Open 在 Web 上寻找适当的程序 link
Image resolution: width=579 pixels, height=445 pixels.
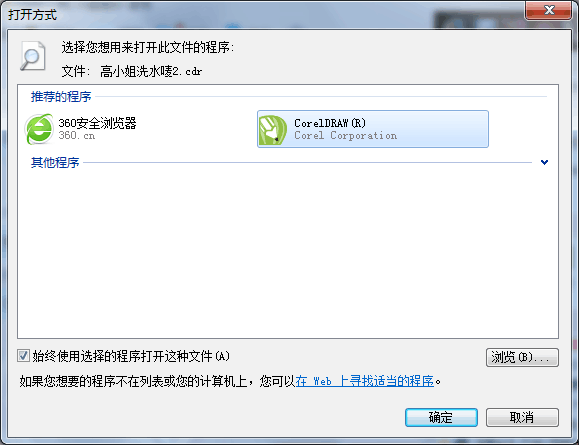click(x=365, y=381)
